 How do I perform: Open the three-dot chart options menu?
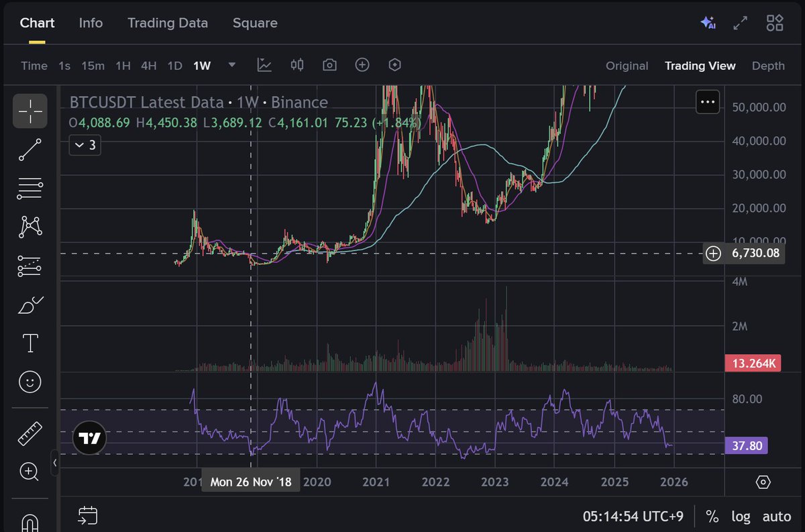click(x=708, y=103)
